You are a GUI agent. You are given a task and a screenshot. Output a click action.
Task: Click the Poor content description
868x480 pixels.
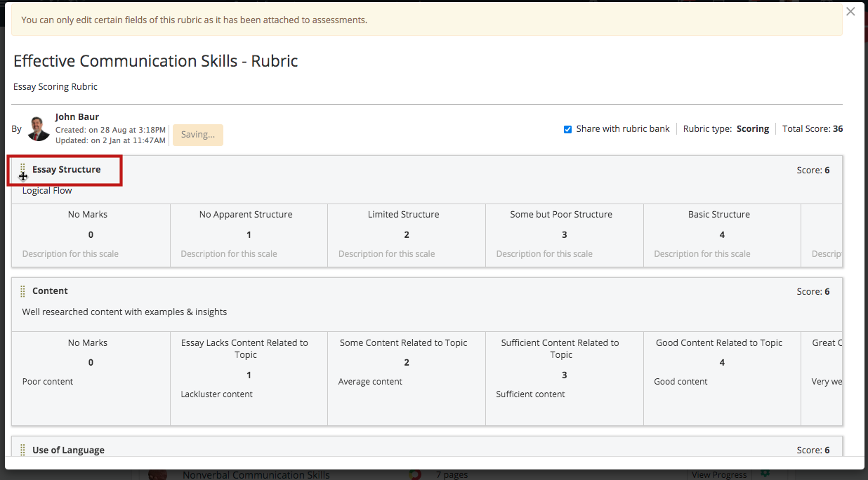48,382
